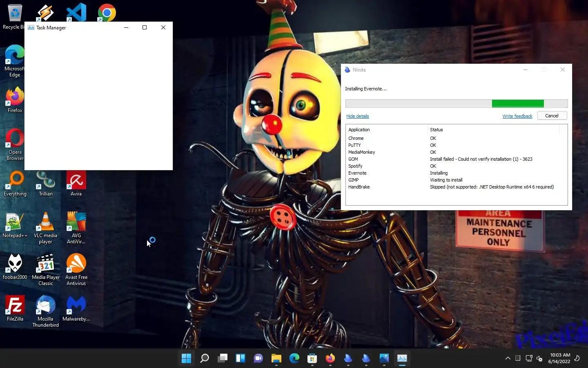Click the Ninite install progress bar

(457, 103)
